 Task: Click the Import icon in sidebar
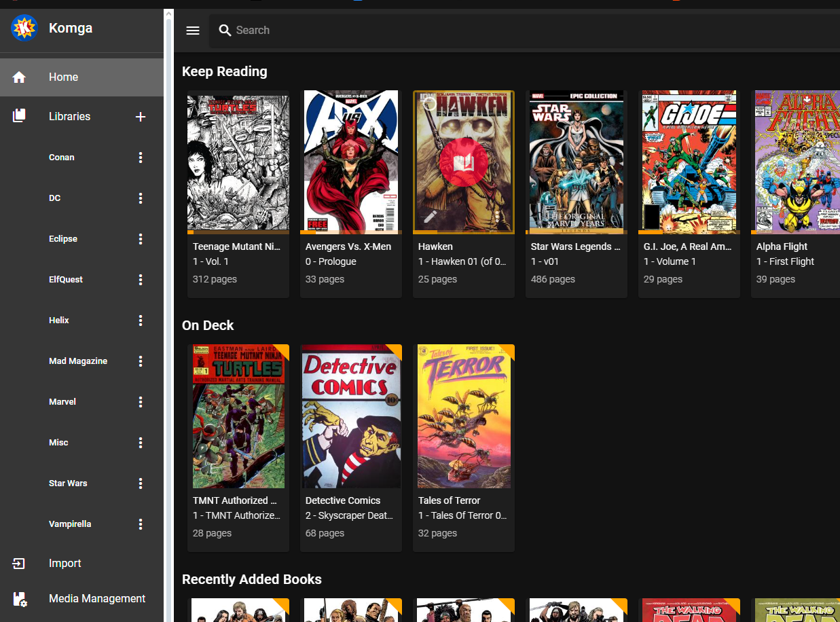[19, 564]
